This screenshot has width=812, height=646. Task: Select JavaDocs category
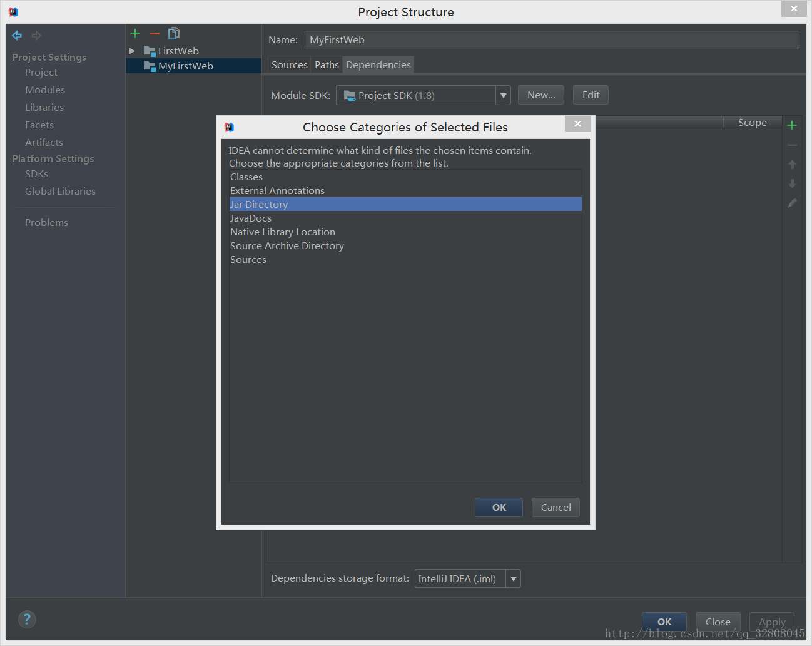pos(405,218)
